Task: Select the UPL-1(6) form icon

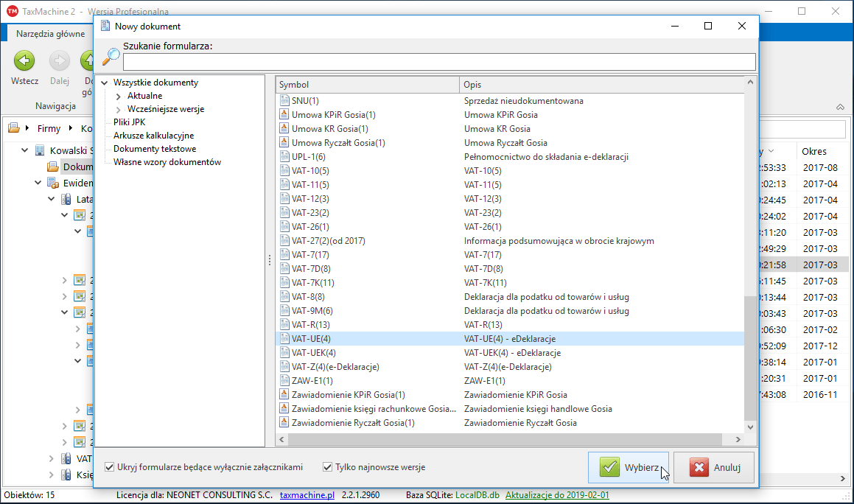Action: tap(285, 157)
